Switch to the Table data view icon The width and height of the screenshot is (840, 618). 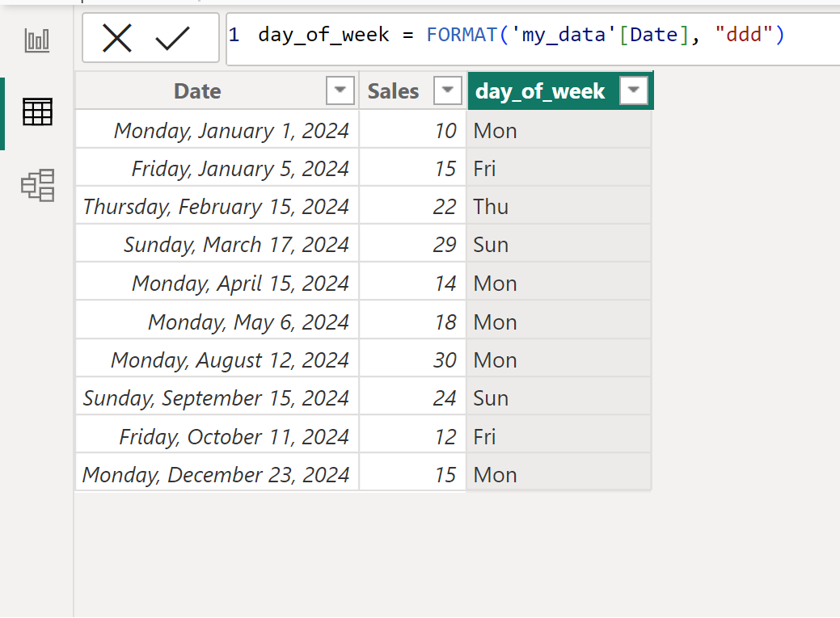(x=37, y=112)
